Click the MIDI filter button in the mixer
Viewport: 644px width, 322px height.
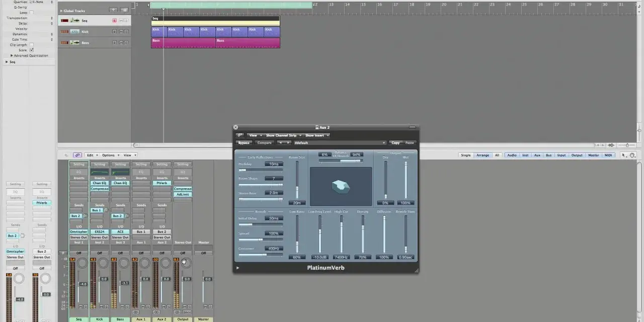608,155
